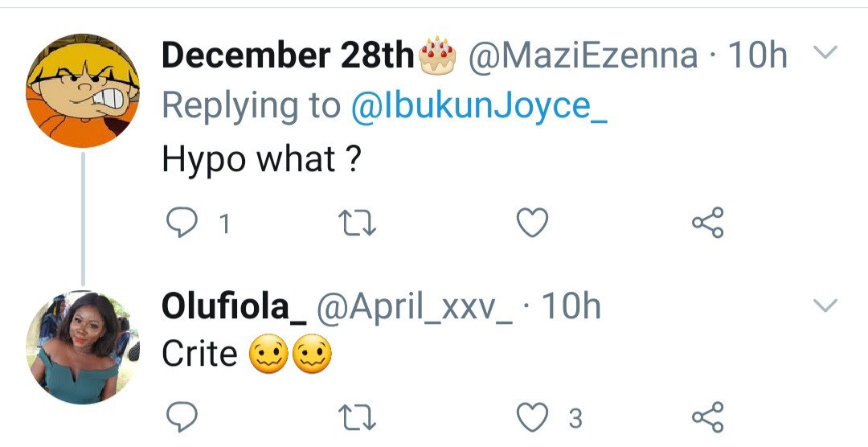Reply to the "Hypo what ?" tweet
Viewport: 868px width, 447px height.
click(183, 223)
